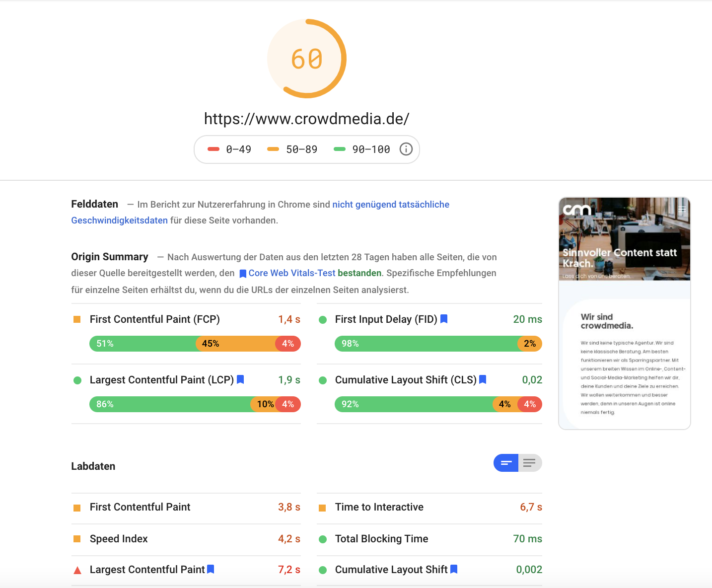
Task: Click the performance score gauge 60
Action: coord(307,59)
